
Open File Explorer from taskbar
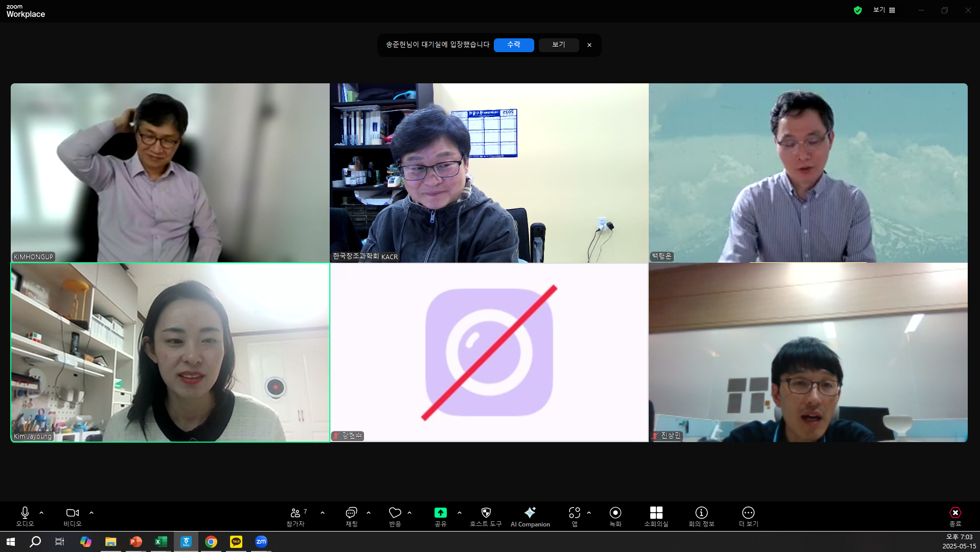pos(110,542)
